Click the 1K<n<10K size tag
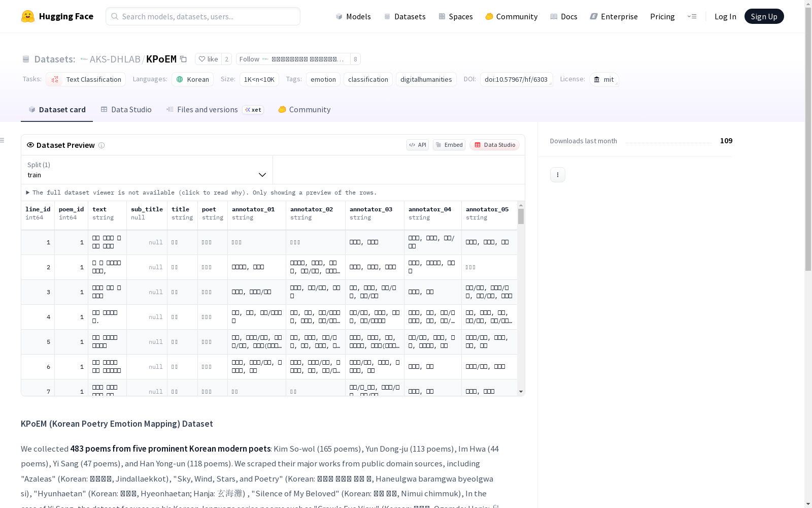The height and width of the screenshot is (508, 812). click(x=259, y=79)
